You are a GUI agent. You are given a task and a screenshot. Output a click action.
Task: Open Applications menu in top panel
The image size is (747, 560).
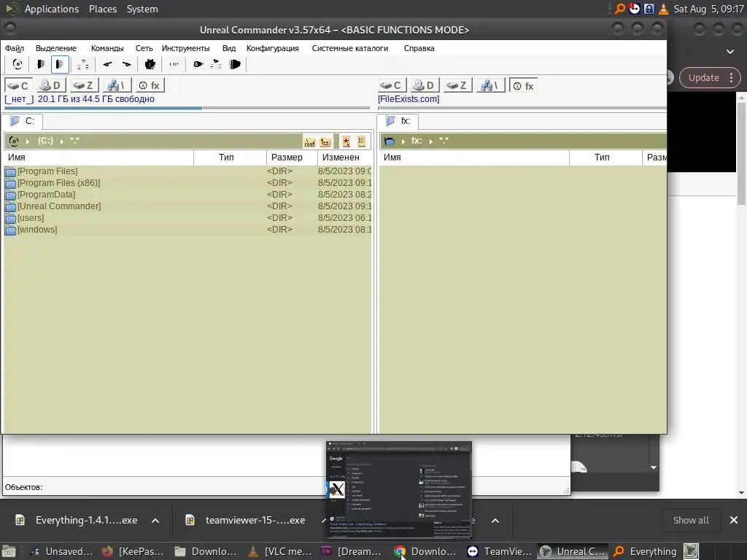coord(52,9)
